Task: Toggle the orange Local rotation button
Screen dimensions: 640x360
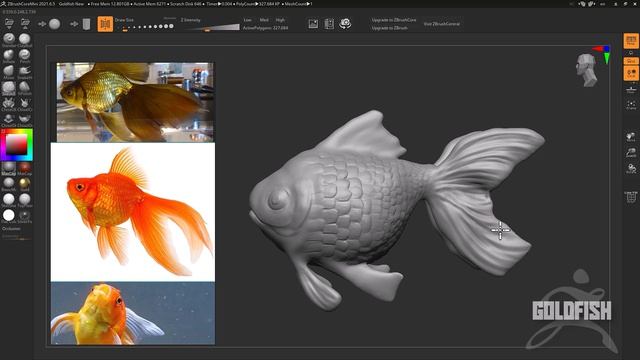Action: pos(631,73)
